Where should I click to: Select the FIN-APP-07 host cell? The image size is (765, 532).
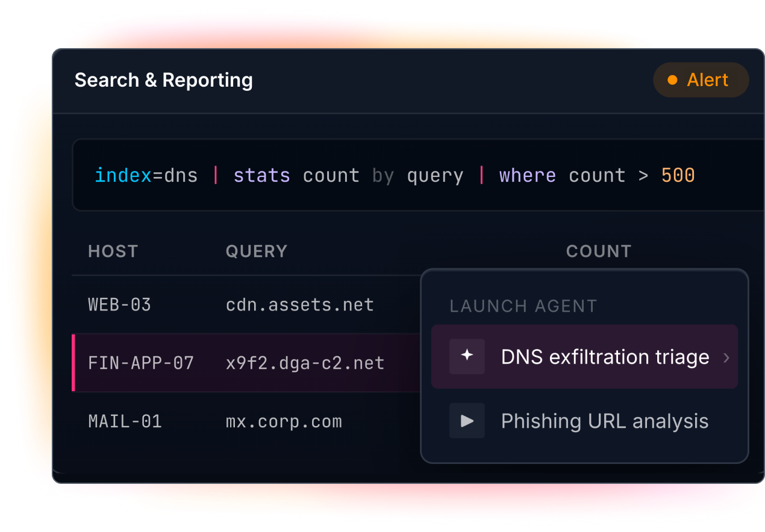pyautogui.click(x=141, y=363)
